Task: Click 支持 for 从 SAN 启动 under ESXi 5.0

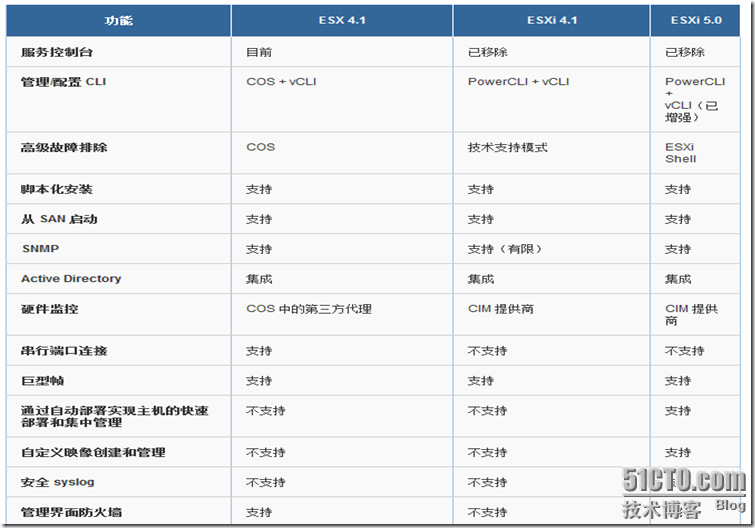Action: (678, 219)
